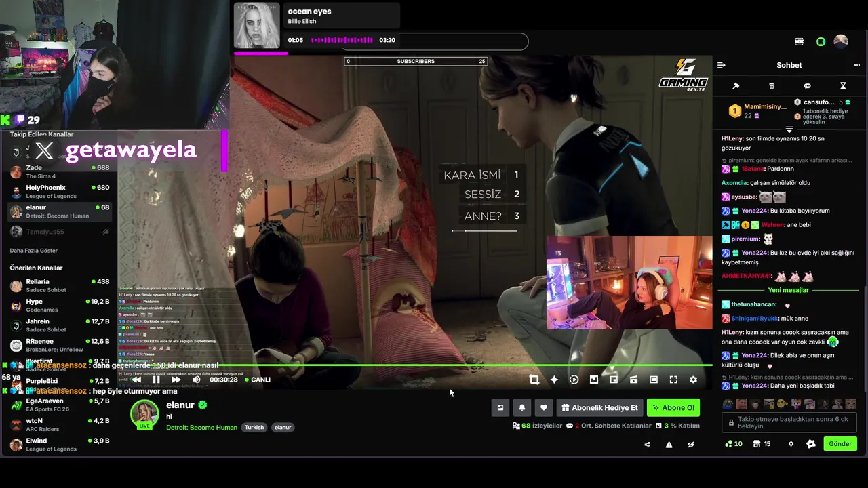The height and width of the screenshot is (488, 868).
Task: Select the elanur tag chip
Action: tap(283, 428)
